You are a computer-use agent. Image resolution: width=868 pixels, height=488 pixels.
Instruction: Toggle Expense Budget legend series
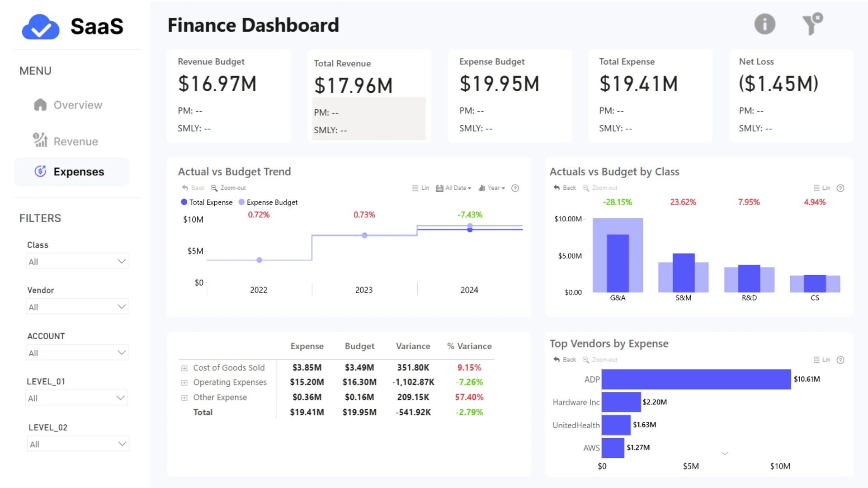[268, 202]
